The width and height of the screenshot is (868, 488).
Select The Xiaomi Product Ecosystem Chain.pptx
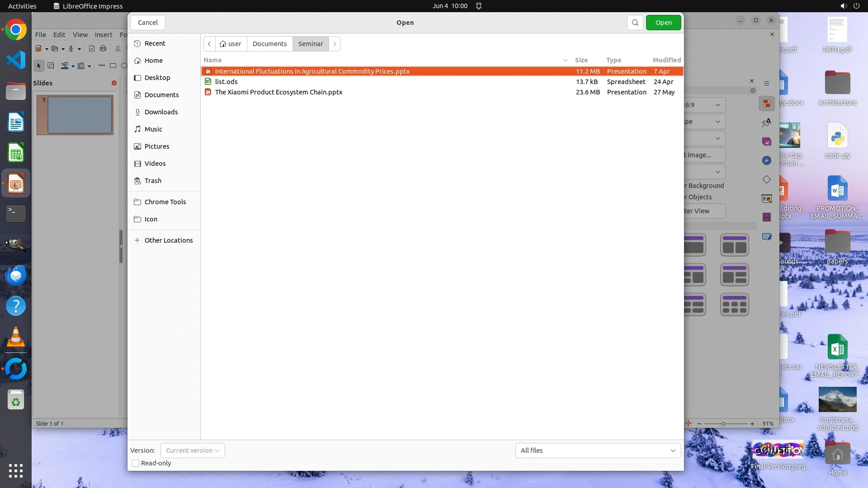(x=278, y=92)
